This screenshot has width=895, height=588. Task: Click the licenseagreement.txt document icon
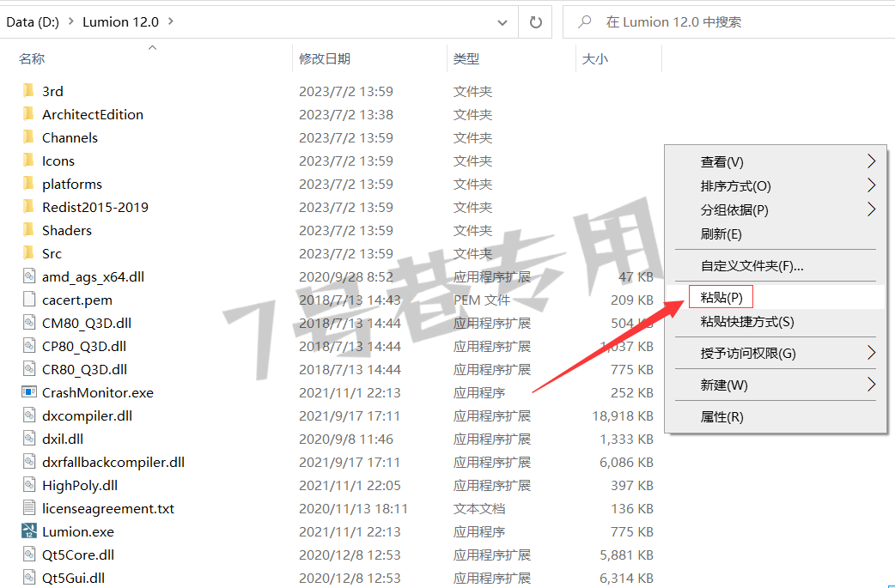coord(29,508)
